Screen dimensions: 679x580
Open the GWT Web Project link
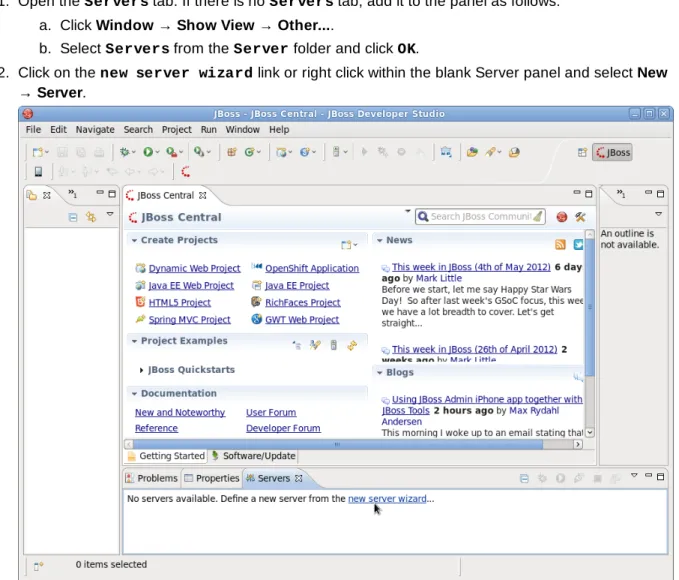[302, 320]
